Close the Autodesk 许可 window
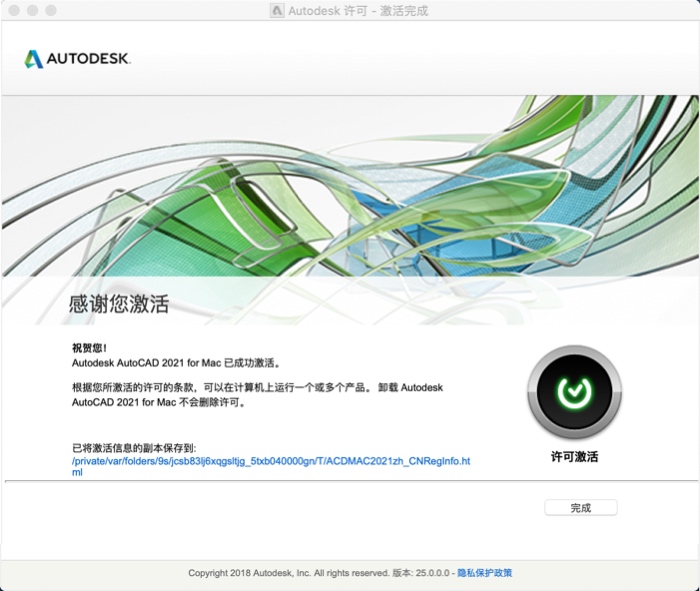The image size is (700, 591). [x=12, y=10]
